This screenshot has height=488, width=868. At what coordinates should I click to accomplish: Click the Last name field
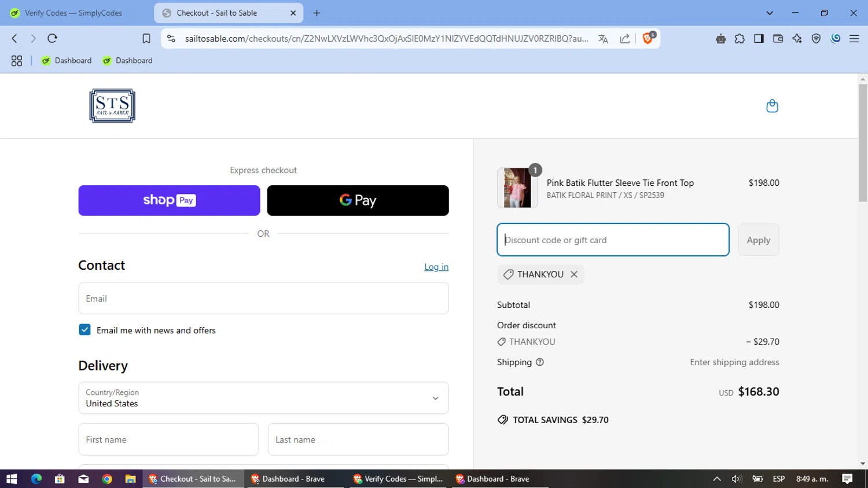pos(358,439)
